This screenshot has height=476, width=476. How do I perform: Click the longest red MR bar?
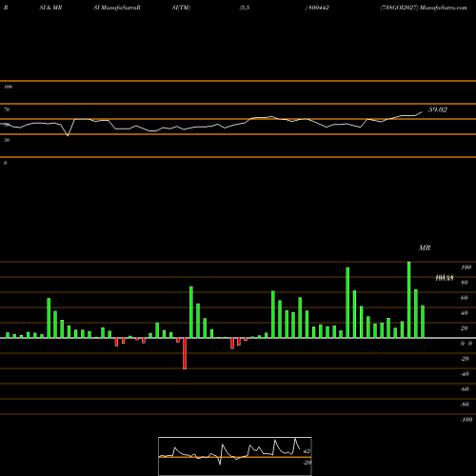185,353
